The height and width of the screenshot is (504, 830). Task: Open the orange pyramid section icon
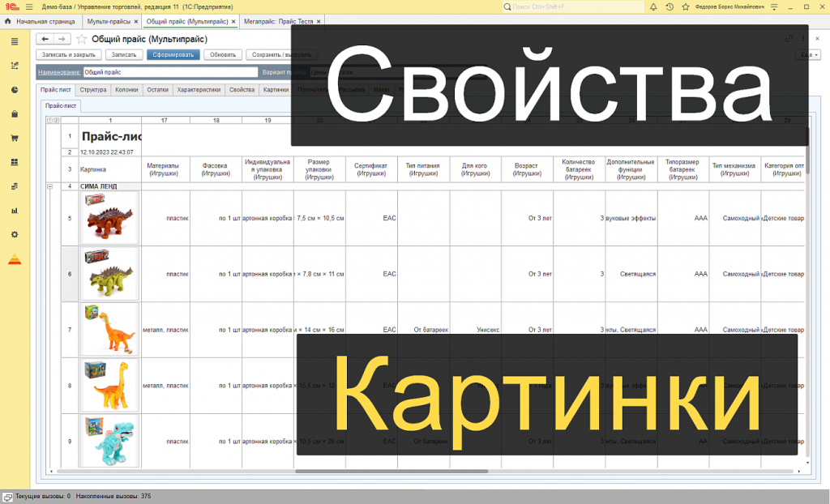15,259
